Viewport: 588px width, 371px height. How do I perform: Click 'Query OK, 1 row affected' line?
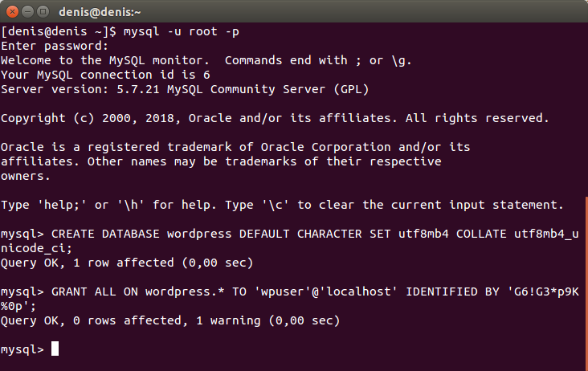pos(127,263)
